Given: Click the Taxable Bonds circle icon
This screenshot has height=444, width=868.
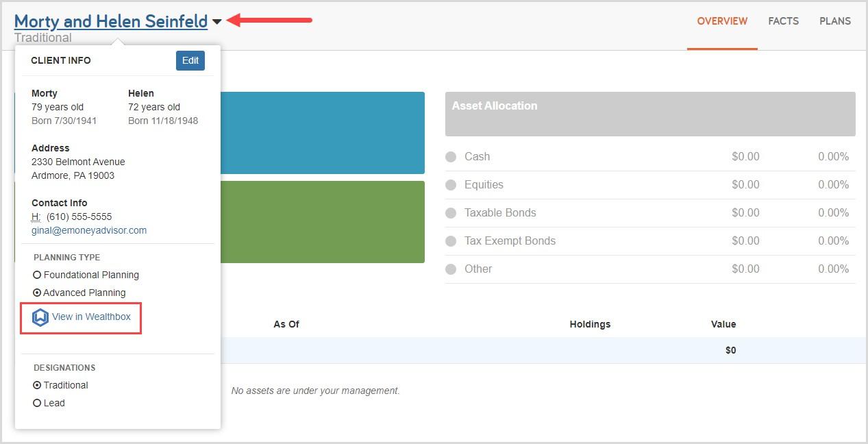Looking at the screenshot, I should point(451,213).
